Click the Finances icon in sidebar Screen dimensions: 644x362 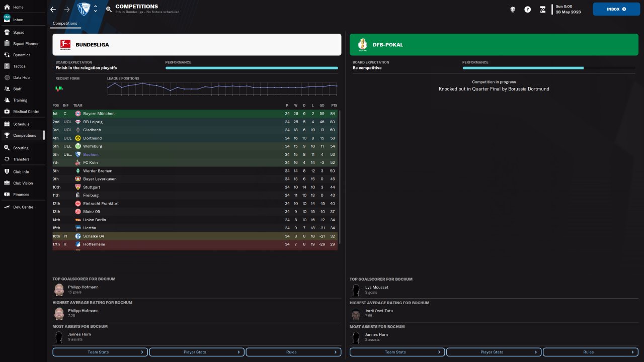pyautogui.click(x=7, y=194)
